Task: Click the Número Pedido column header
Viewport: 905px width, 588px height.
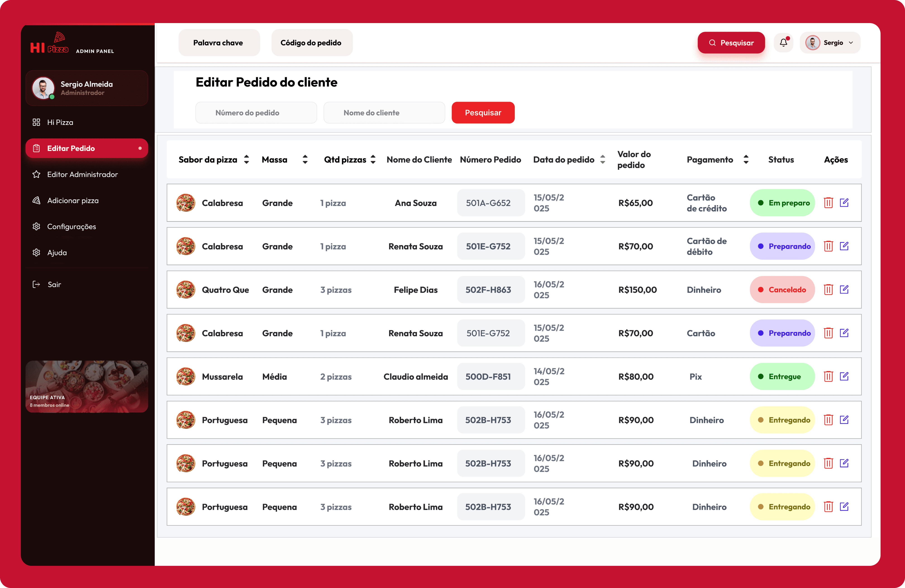Action: pos(490,160)
